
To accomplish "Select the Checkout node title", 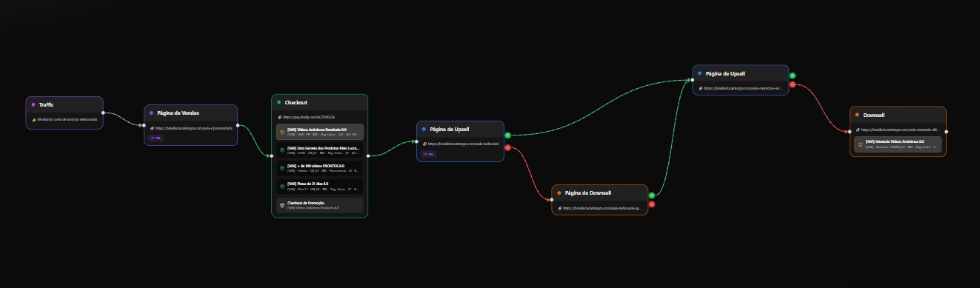I will tap(296, 102).
